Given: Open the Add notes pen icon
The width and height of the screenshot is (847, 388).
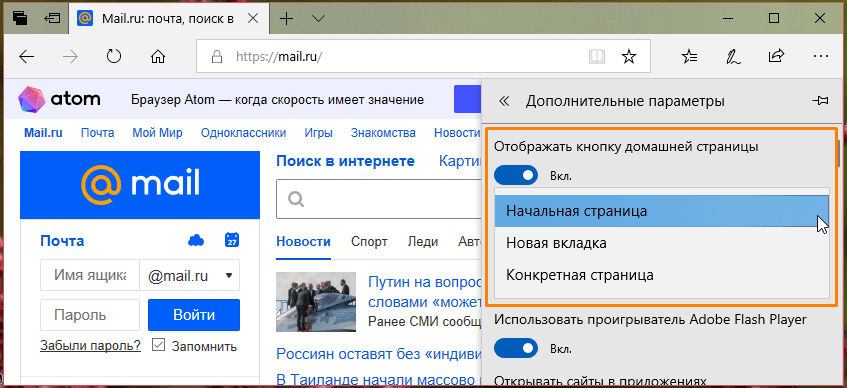Looking at the screenshot, I should point(732,56).
